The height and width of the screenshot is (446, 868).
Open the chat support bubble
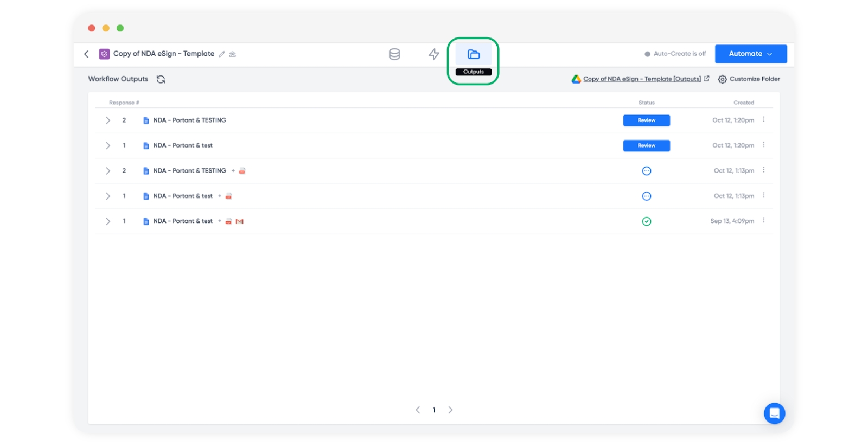coord(774,413)
